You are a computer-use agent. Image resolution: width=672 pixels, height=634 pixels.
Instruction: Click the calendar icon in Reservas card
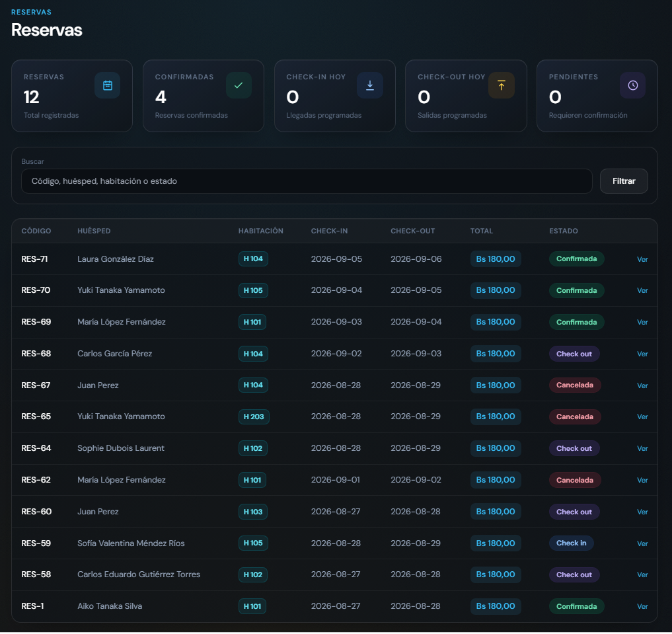tap(108, 85)
